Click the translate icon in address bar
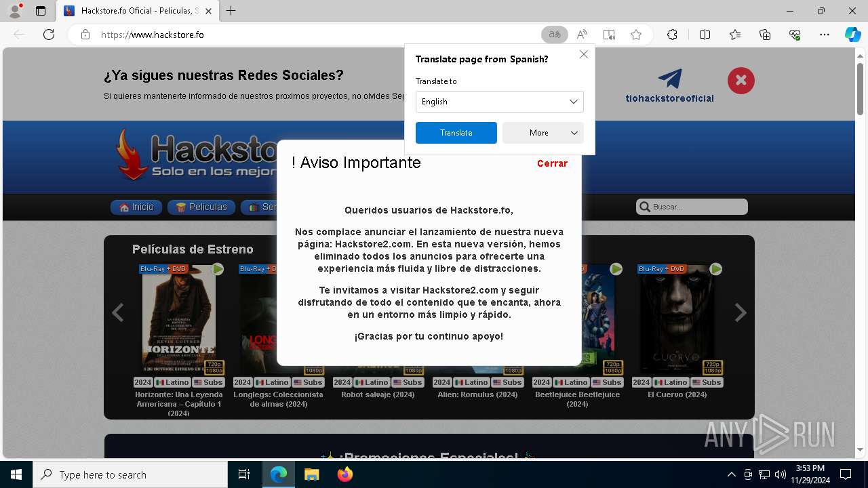 555,35
